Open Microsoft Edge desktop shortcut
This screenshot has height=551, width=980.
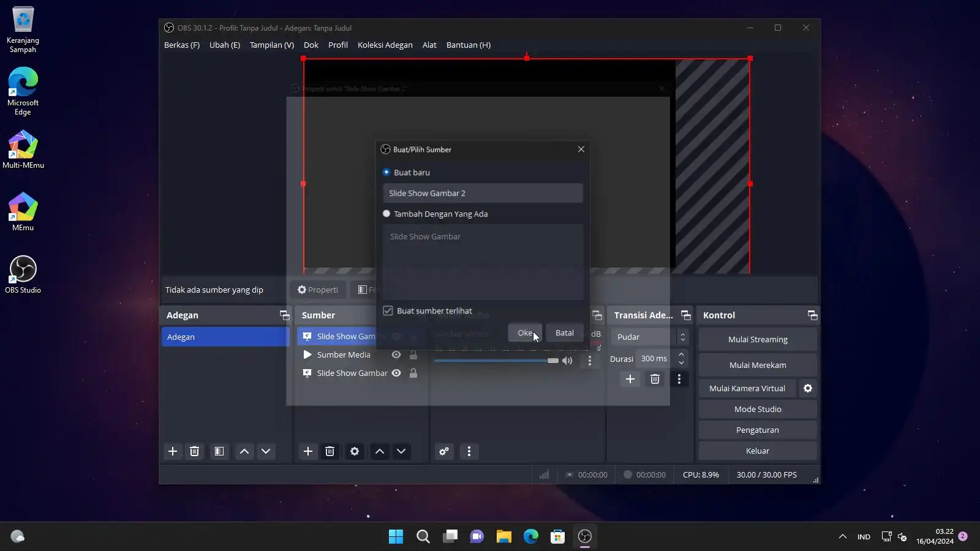(23, 91)
